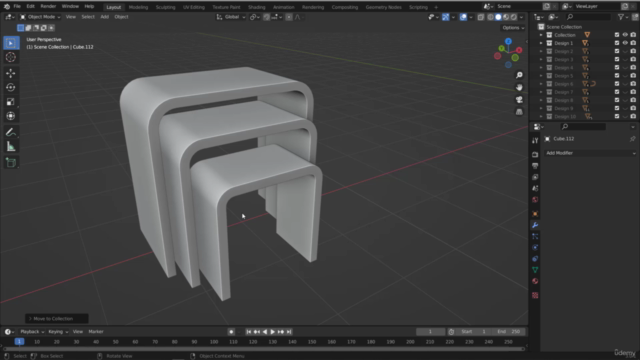Select the Cursor tool
The height and width of the screenshot is (360, 640).
pyautogui.click(x=11, y=57)
